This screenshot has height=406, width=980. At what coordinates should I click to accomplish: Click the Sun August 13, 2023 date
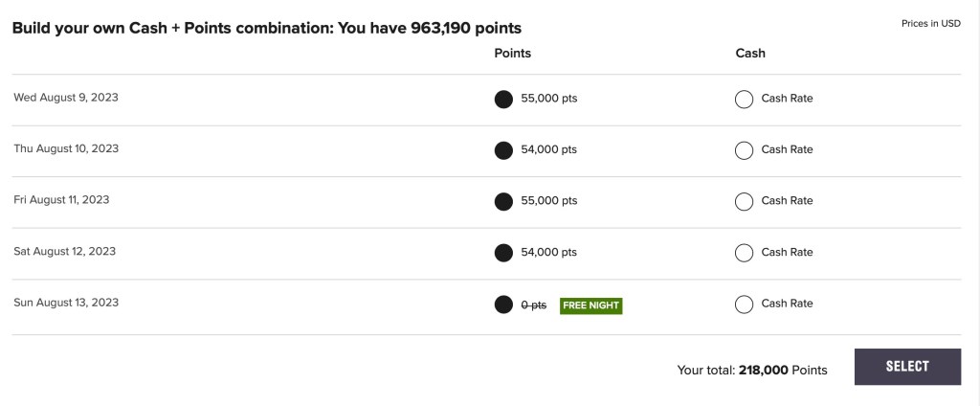pyautogui.click(x=66, y=303)
